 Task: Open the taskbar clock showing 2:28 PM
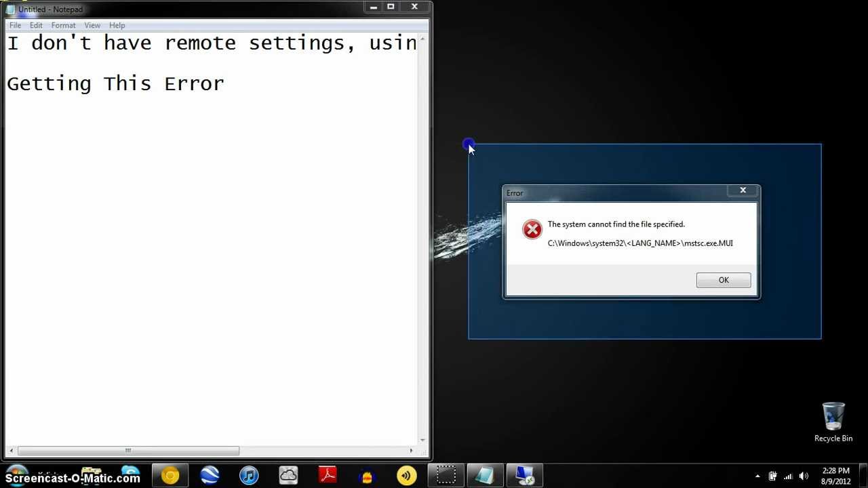click(x=835, y=476)
